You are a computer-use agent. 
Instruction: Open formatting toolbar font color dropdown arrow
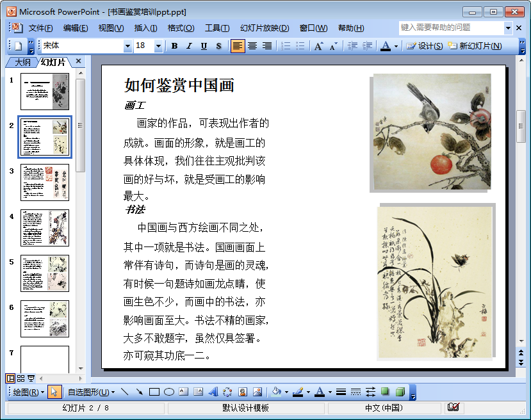coord(396,46)
